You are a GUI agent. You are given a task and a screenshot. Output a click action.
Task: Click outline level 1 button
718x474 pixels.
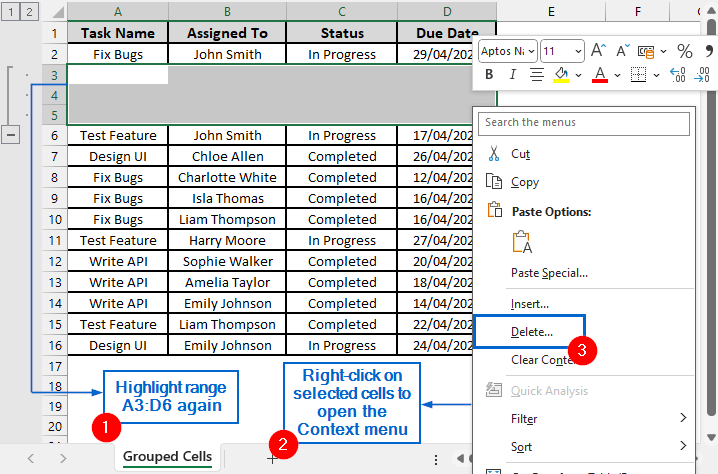pos(11,11)
